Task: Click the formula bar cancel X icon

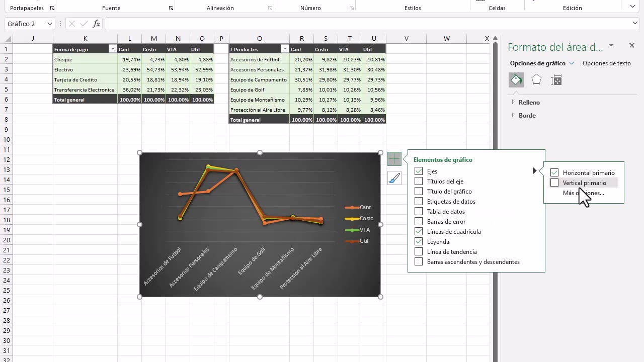Action: [x=72, y=24]
